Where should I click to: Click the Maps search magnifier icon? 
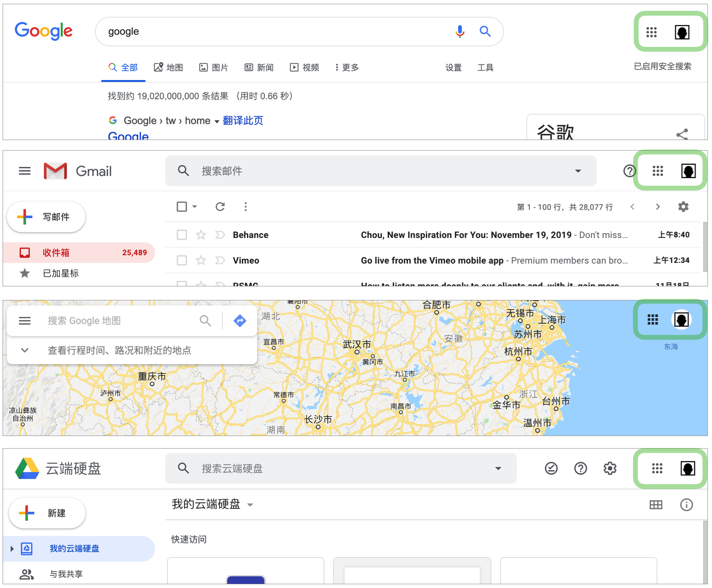pos(205,320)
